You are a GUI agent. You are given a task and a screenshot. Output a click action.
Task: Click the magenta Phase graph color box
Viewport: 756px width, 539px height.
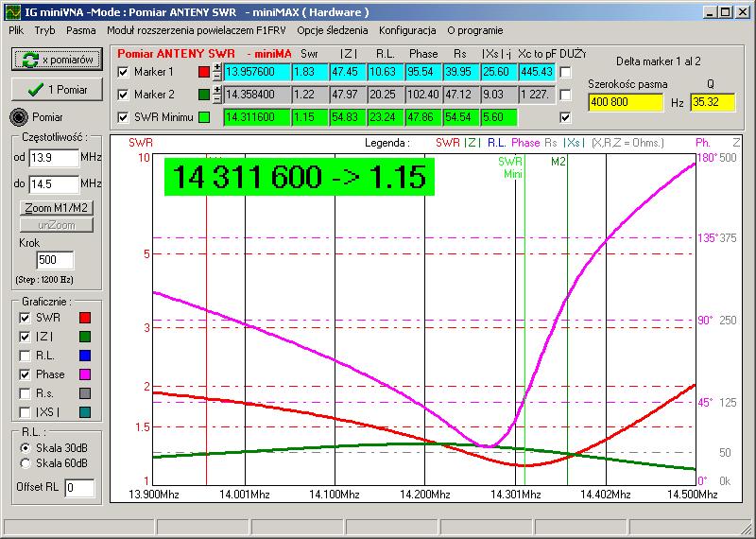click(85, 374)
